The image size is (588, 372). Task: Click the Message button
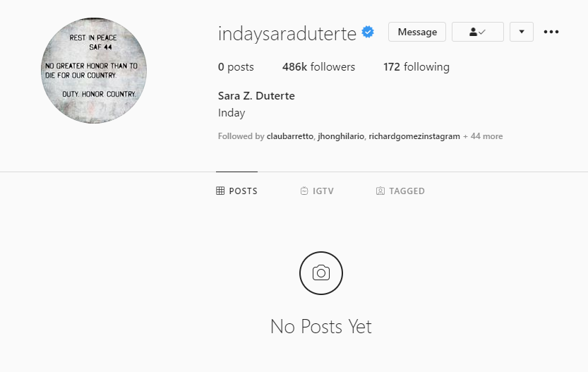point(417,32)
